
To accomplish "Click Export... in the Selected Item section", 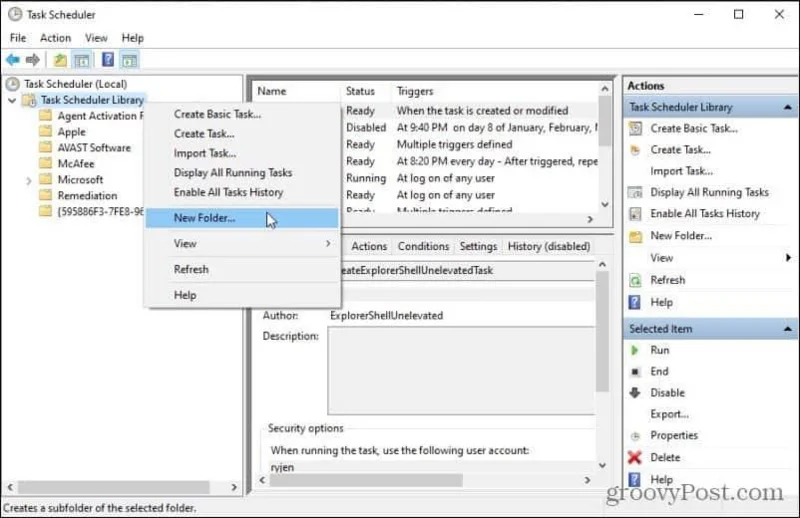I will click(669, 414).
